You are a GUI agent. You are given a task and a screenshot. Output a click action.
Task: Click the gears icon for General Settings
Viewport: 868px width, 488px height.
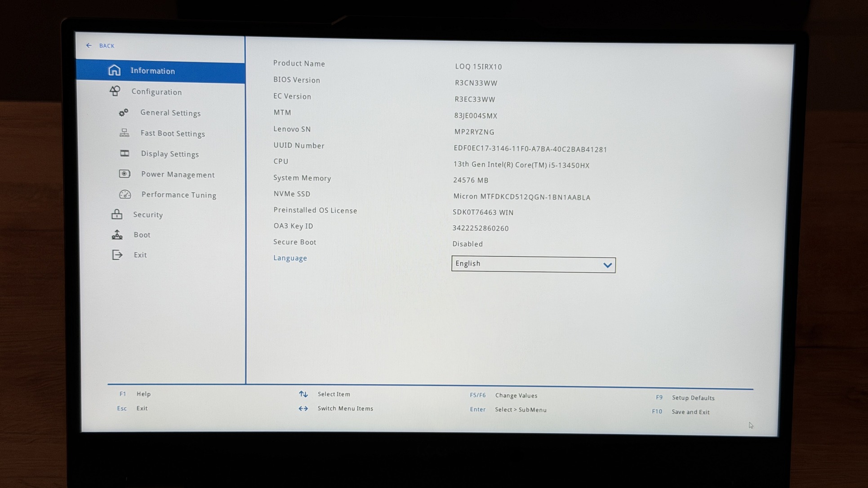[x=124, y=112]
